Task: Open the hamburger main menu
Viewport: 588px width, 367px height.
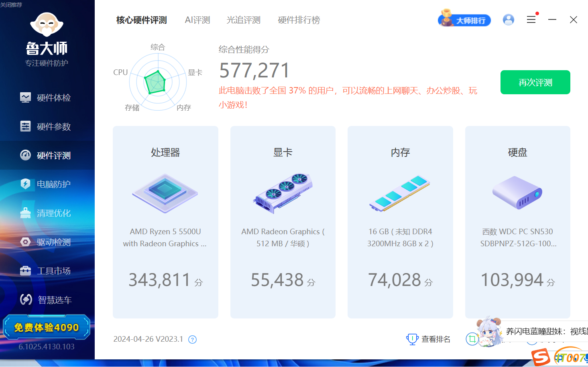Action: tap(531, 20)
